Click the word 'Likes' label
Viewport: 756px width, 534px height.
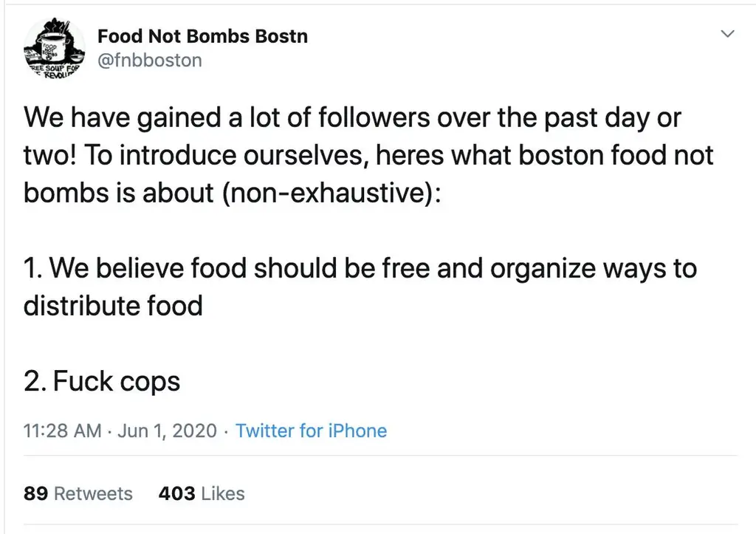223,493
